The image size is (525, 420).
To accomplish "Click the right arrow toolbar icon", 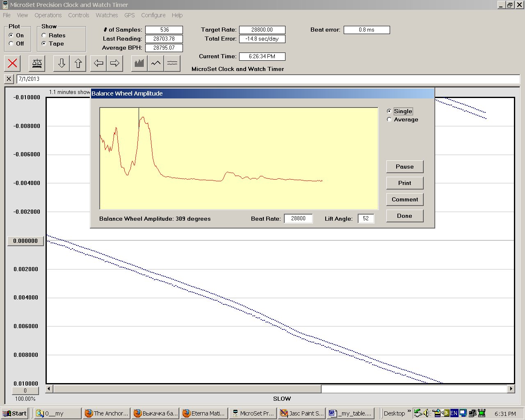I will 115,63.
